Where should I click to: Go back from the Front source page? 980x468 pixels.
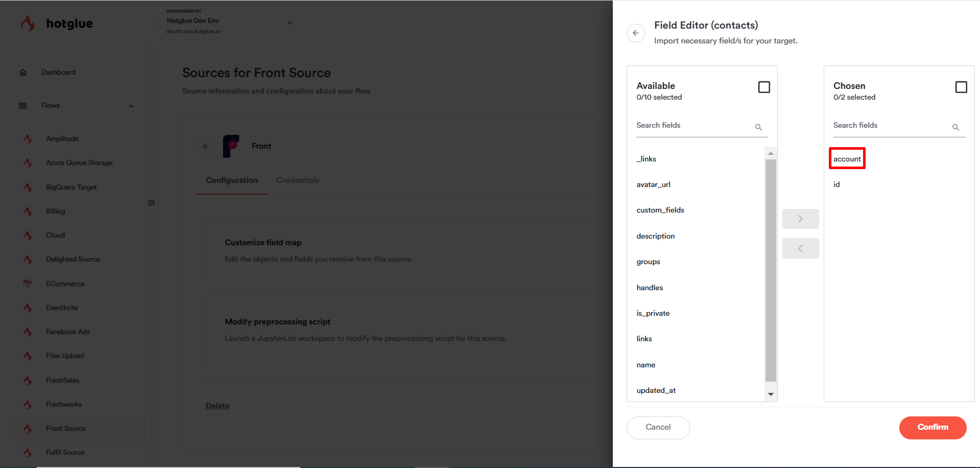(x=206, y=146)
